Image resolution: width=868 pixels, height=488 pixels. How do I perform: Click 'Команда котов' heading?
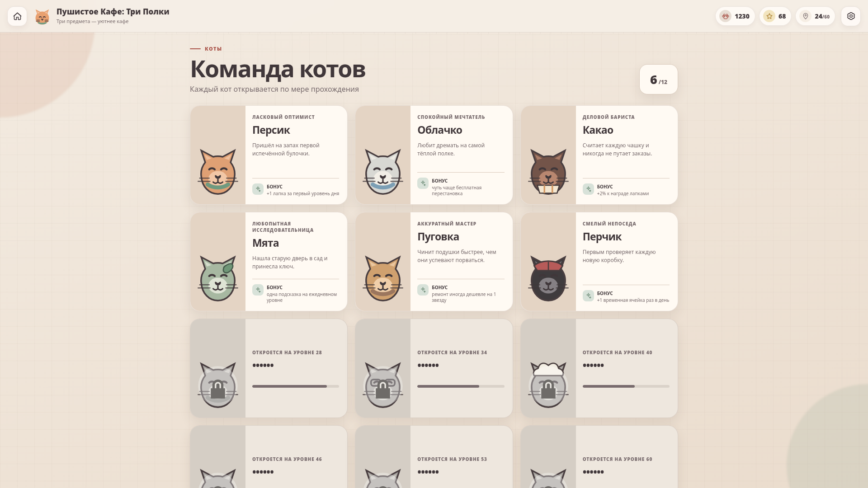point(278,69)
